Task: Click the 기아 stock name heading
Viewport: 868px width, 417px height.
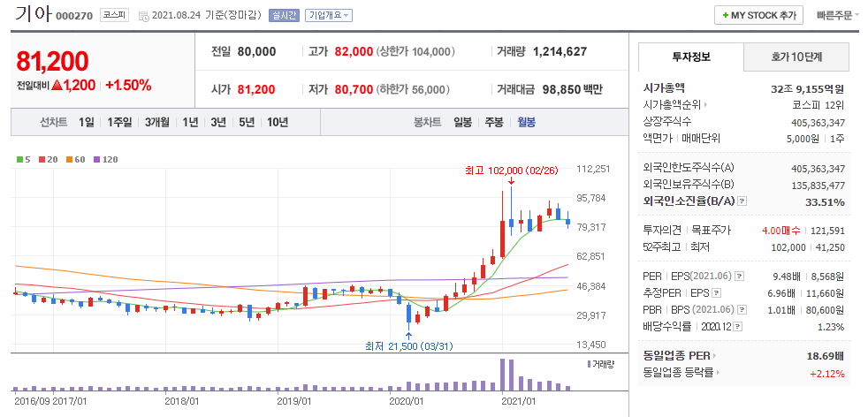Action: pos(34,14)
